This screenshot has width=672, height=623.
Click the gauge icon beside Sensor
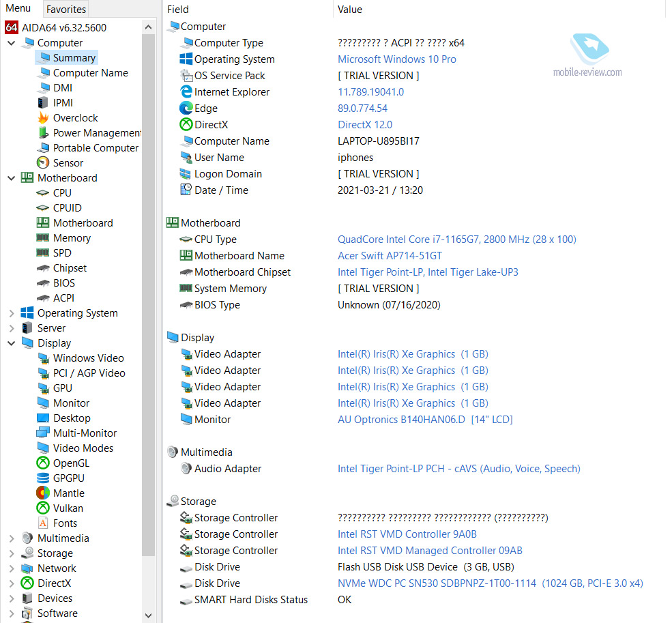click(x=43, y=163)
